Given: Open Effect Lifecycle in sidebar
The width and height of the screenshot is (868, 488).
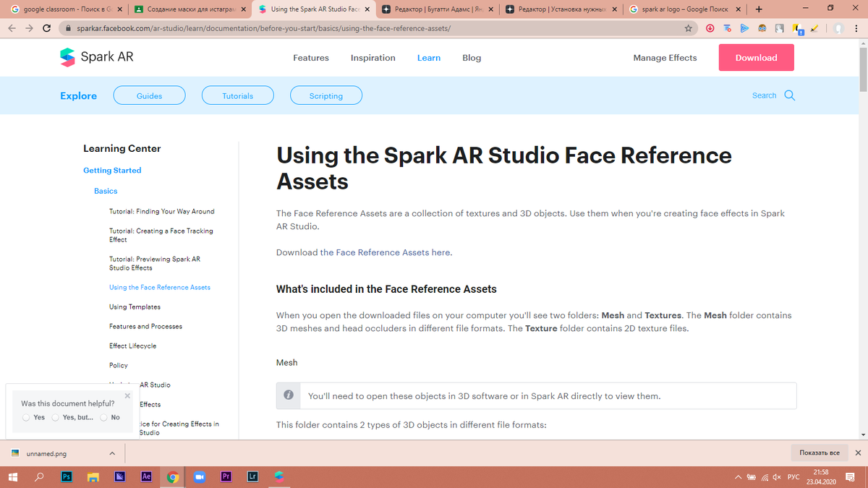Looking at the screenshot, I should (x=133, y=346).
